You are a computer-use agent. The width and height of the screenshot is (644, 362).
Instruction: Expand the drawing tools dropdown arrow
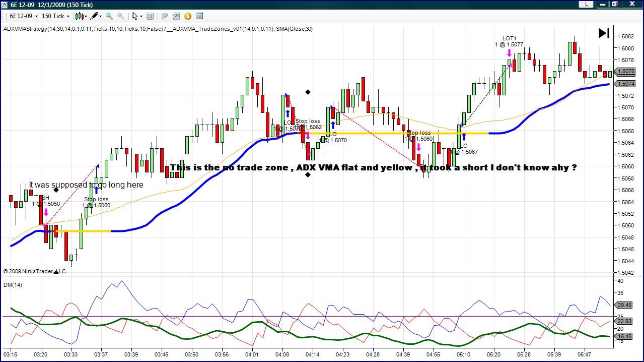(x=100, y=16)
